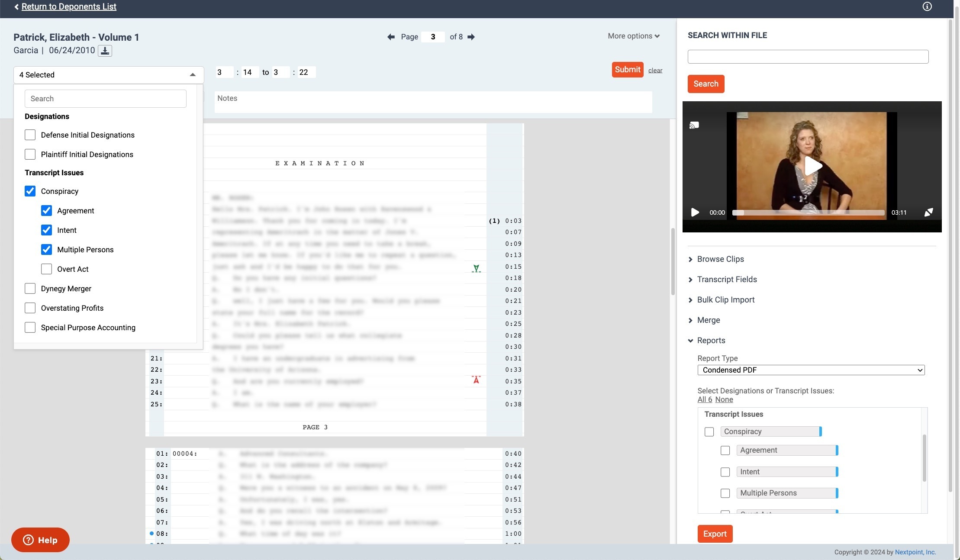Check the Overt Act checkbox
Image resolution: width=960 pixels, height=560 pixels.
pyautogui.click(x=46, y=269)
